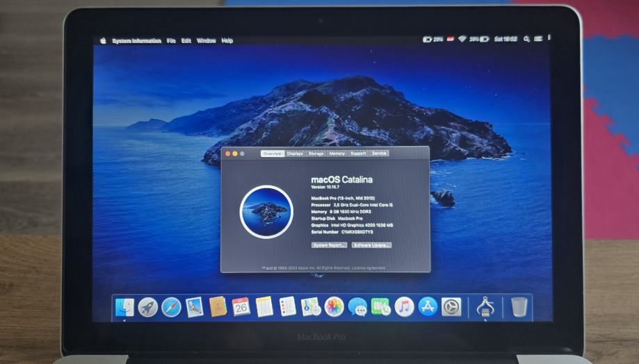Switch to the Memory tab
Viewport: 639px width, 364px height.
coord(337,154)
